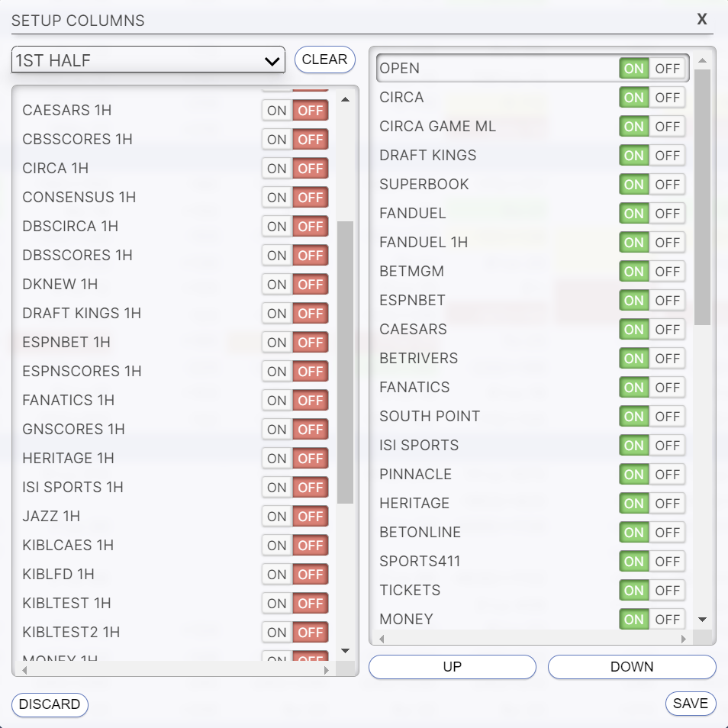
Task: Switch SUPERBOOK to OFF
Action: click(667, 185)
